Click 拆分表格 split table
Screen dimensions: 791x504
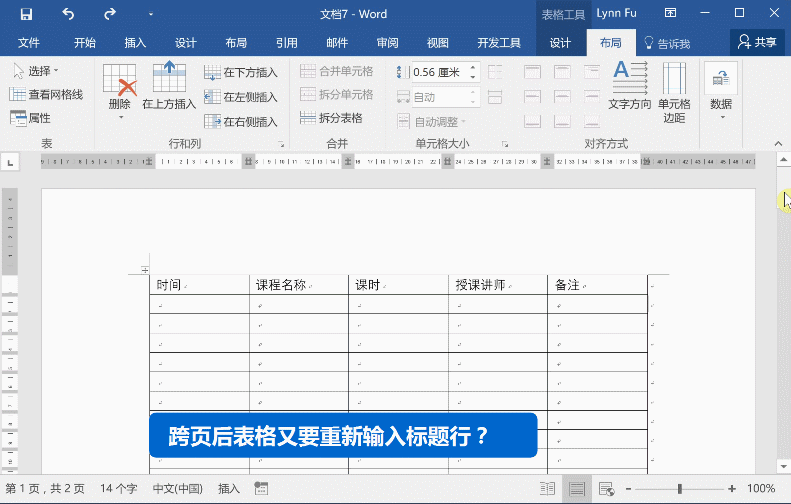pos(331,118)
